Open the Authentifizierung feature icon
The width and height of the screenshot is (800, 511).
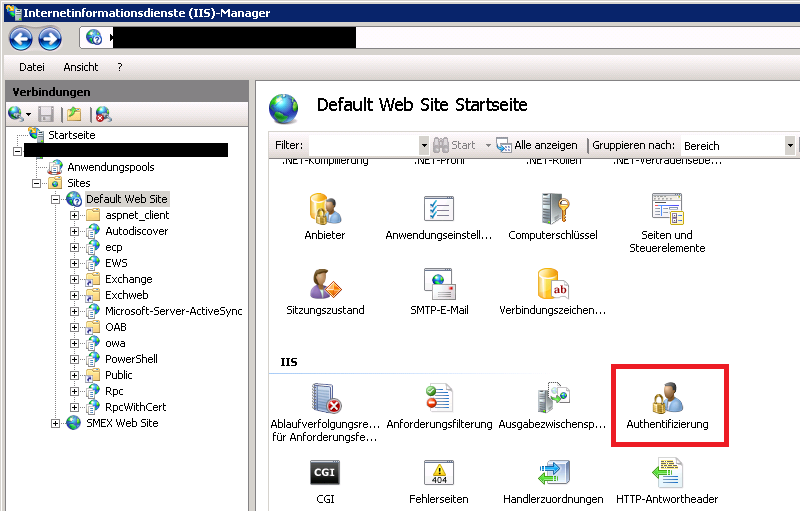click(666, 400)
